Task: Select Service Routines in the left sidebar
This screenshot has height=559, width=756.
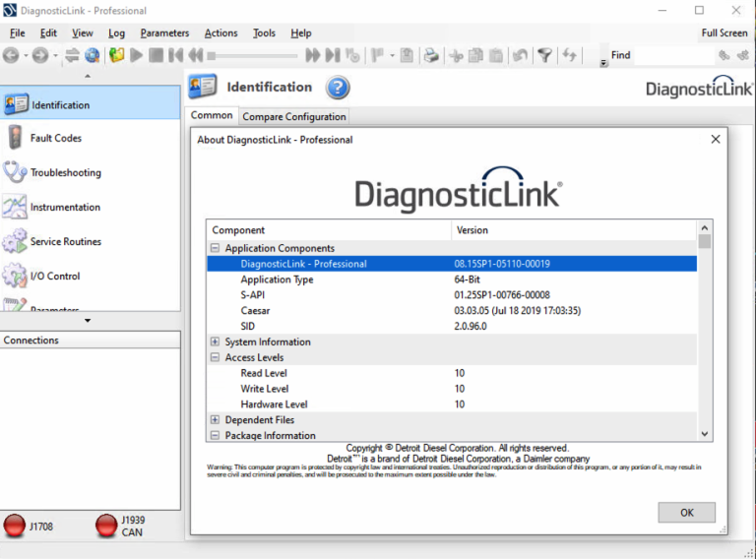Action: [x=91, y=241]
